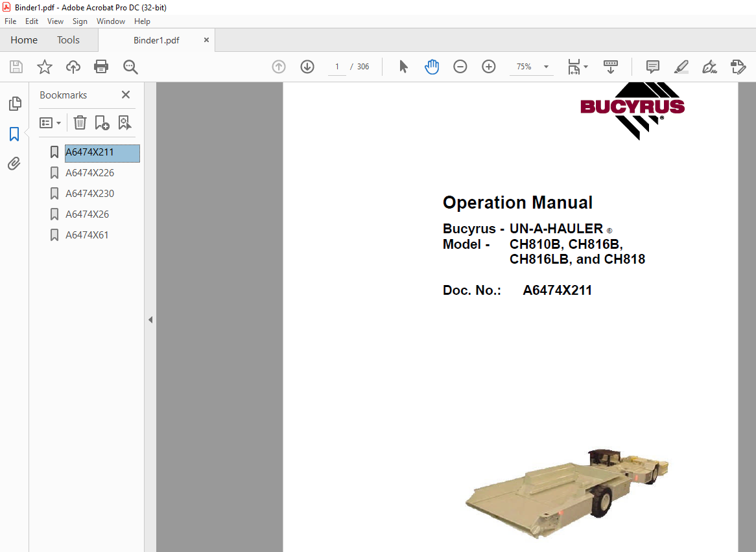Print the document

(101, 67)
